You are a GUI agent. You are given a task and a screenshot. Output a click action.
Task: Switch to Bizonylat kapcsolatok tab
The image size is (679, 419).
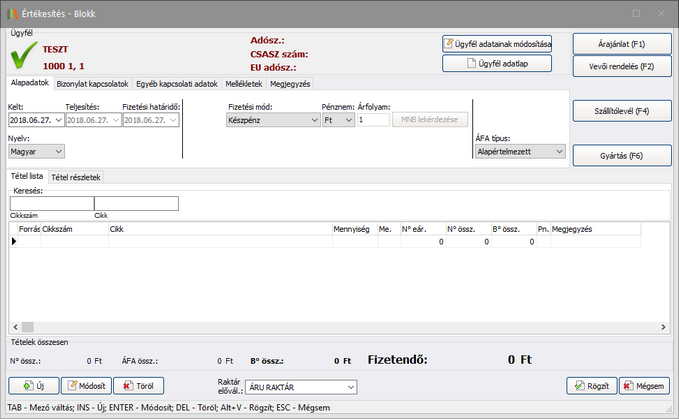tap(97, 84)
